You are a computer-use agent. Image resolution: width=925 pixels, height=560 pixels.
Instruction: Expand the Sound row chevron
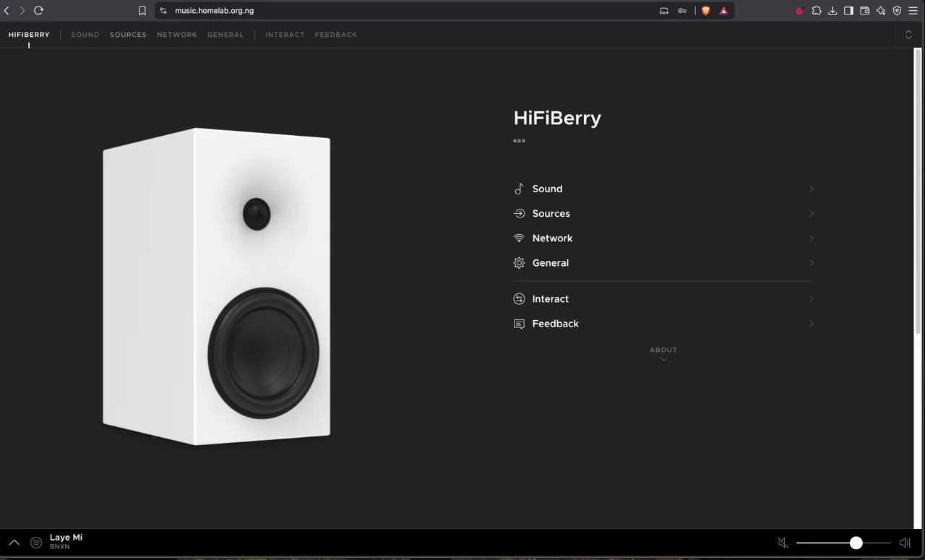[812, 189]
